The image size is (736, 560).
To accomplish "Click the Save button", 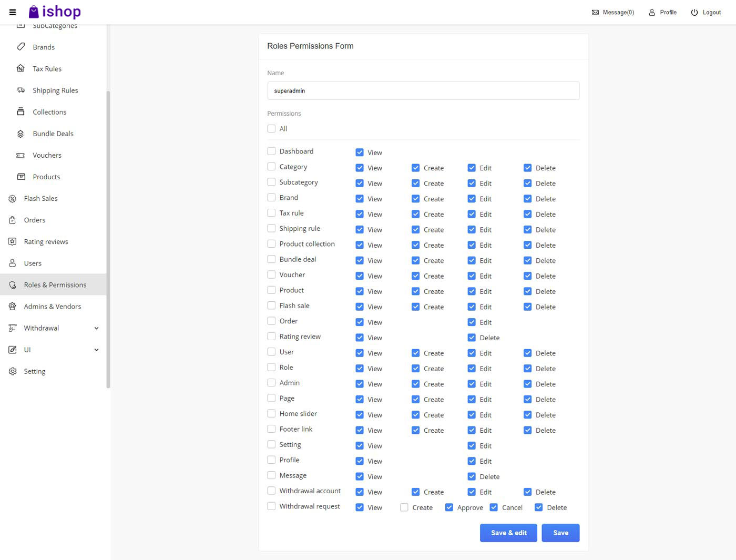I will tap(560, 533).
